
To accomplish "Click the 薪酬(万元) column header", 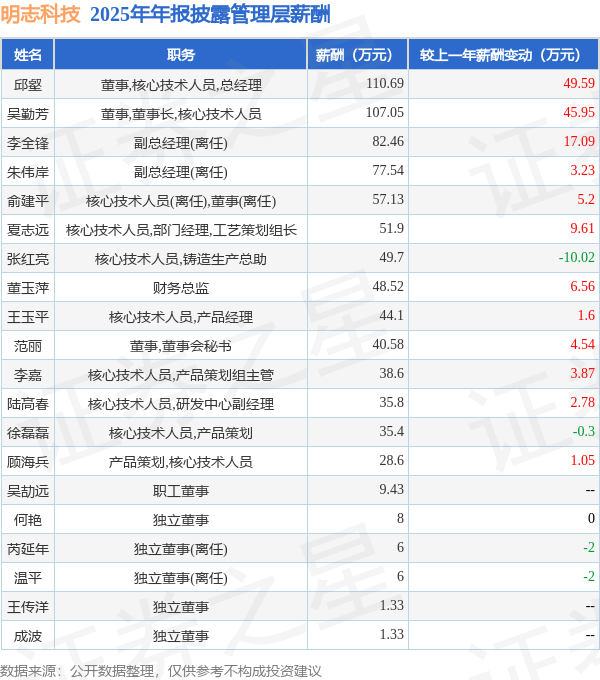I will pos(358,55).
